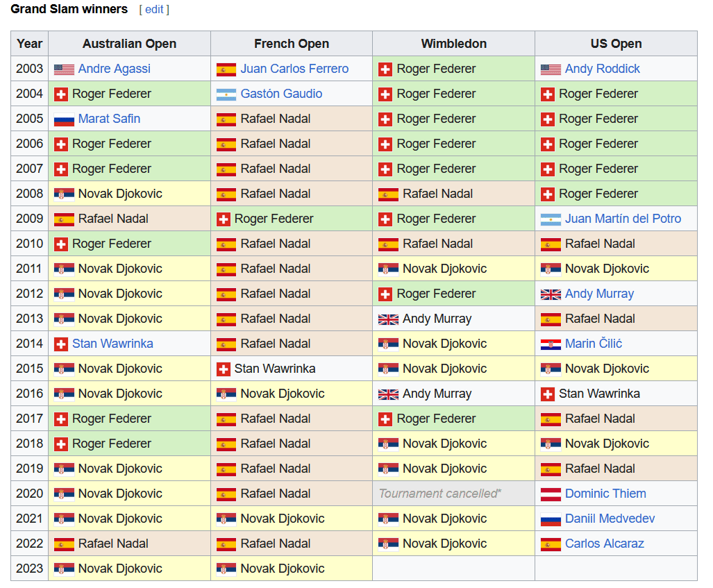Click the US flag beside Andre Agassi
This screenshot has width=713, height=588.
click(64, 69)
